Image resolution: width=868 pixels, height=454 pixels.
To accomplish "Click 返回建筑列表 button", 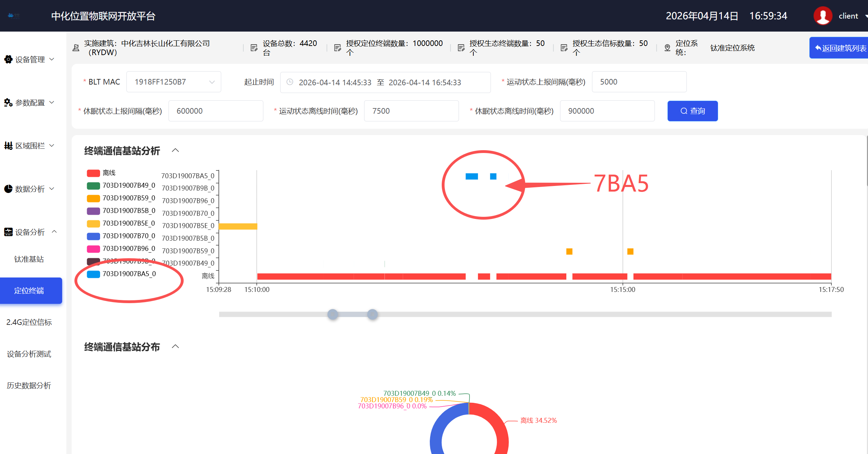I will pyautogui.click(x=839, y=48).
